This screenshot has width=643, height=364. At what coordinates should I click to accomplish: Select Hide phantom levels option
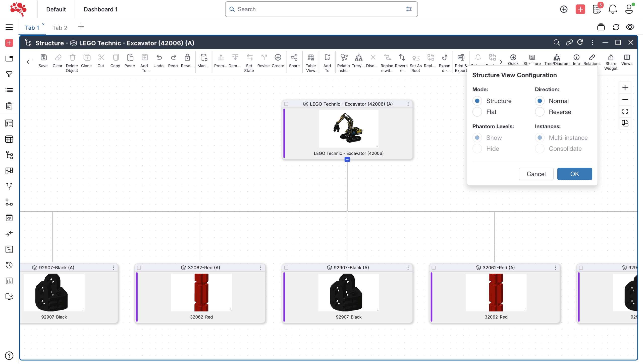point(477,149)
